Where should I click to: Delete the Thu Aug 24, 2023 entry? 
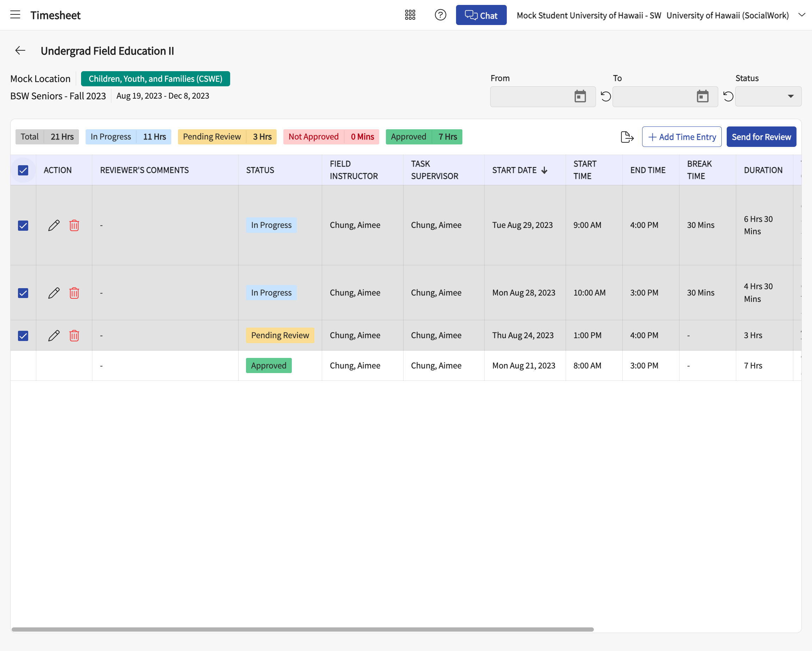pos(74,335)
